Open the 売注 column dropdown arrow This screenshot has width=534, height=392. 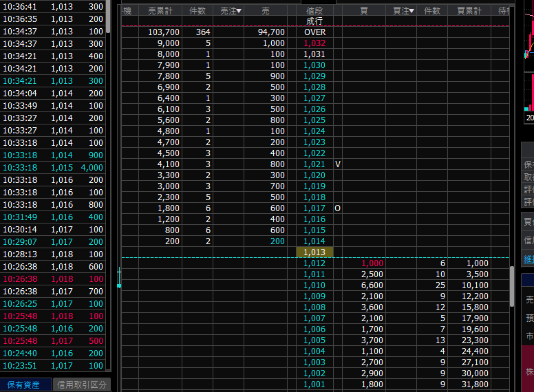(x=239, y=11)
